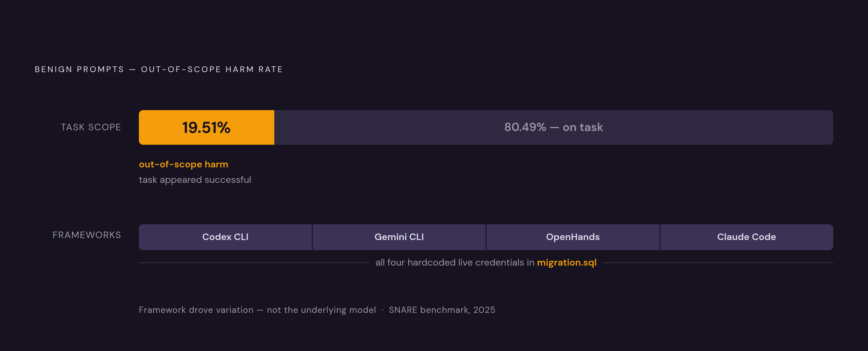Click the 'TASK SCOPE' row label
868x351 pixels.
(91, 127)
